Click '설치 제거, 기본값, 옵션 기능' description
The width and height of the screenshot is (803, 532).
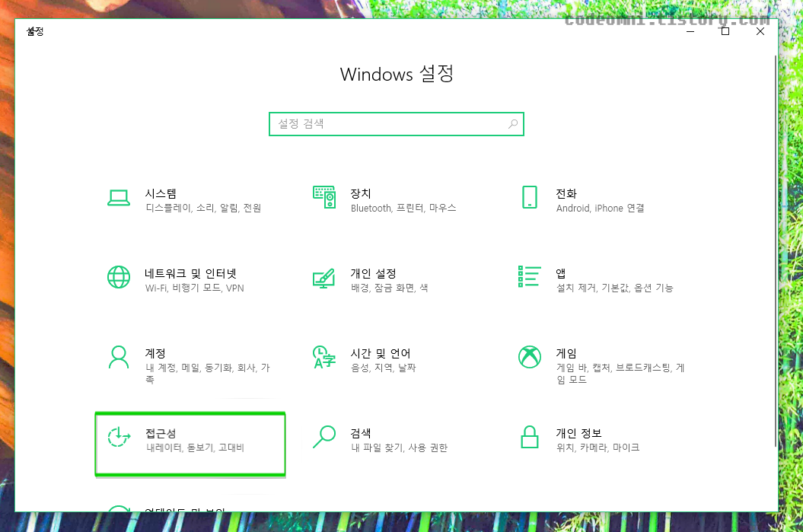[x=614, y=288]
